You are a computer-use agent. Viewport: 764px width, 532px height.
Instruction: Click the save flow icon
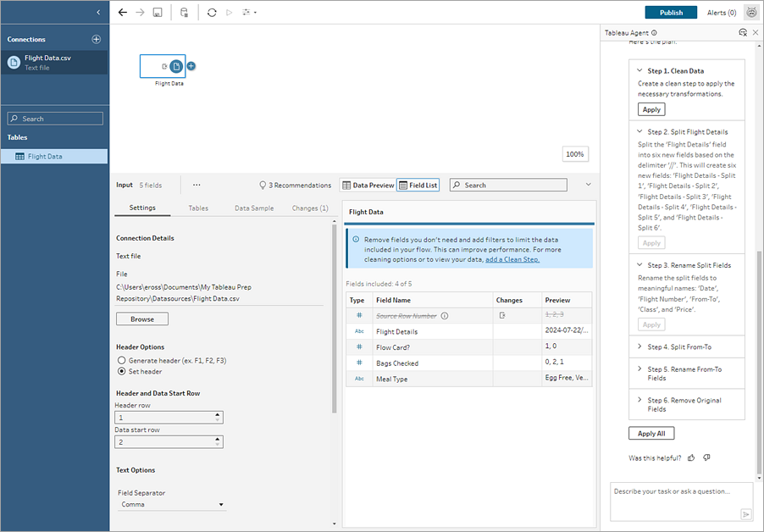158,13
